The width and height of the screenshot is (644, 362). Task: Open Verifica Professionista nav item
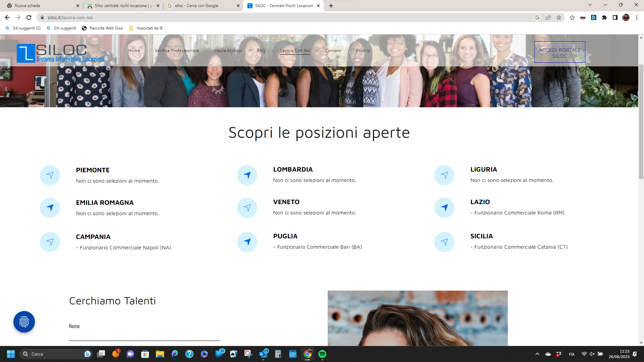tap(177, 51)
